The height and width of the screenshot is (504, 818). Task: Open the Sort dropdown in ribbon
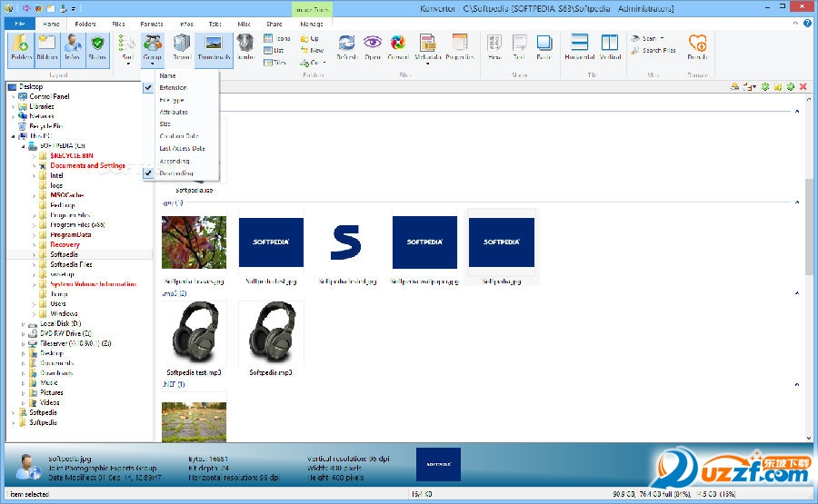(x=128, y=50)
